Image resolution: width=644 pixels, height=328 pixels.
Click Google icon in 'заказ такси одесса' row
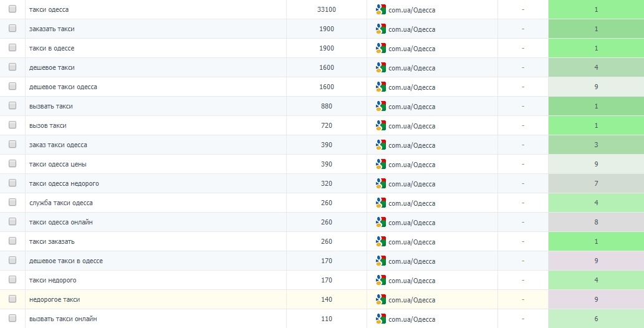click(x=381, y=145)
